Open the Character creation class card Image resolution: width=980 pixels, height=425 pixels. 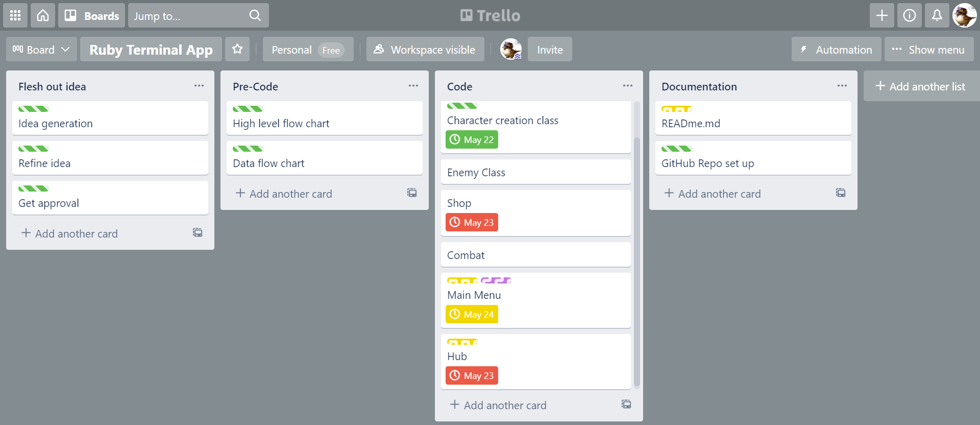pyautogui.click(x=536, y=127)
